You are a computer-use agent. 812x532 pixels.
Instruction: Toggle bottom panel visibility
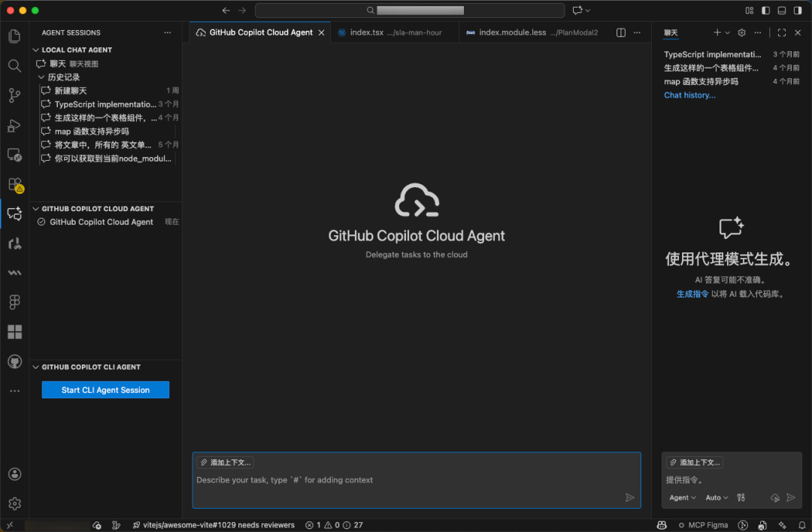pos(781,11)
